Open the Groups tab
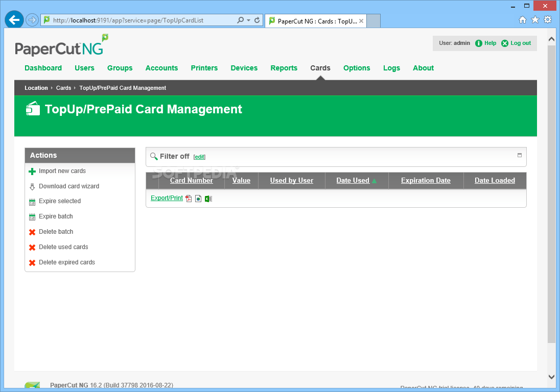 (120, 68)
